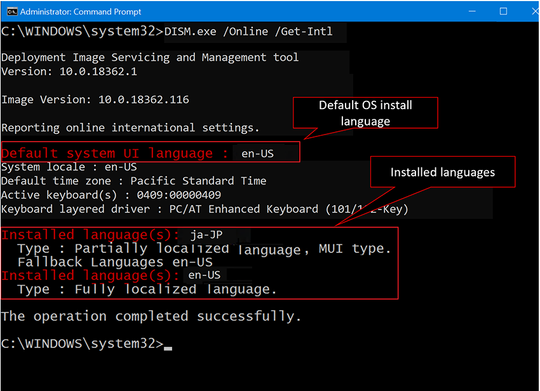540x391 pixels.
Task: Click the 'Default OS install language' callout
Action: (x=365, y=113)
